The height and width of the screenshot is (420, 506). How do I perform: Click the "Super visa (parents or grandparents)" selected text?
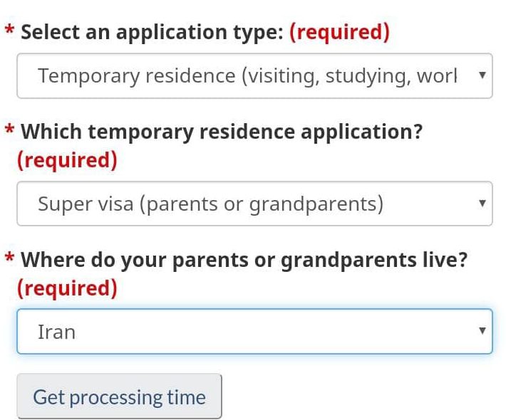210,204
